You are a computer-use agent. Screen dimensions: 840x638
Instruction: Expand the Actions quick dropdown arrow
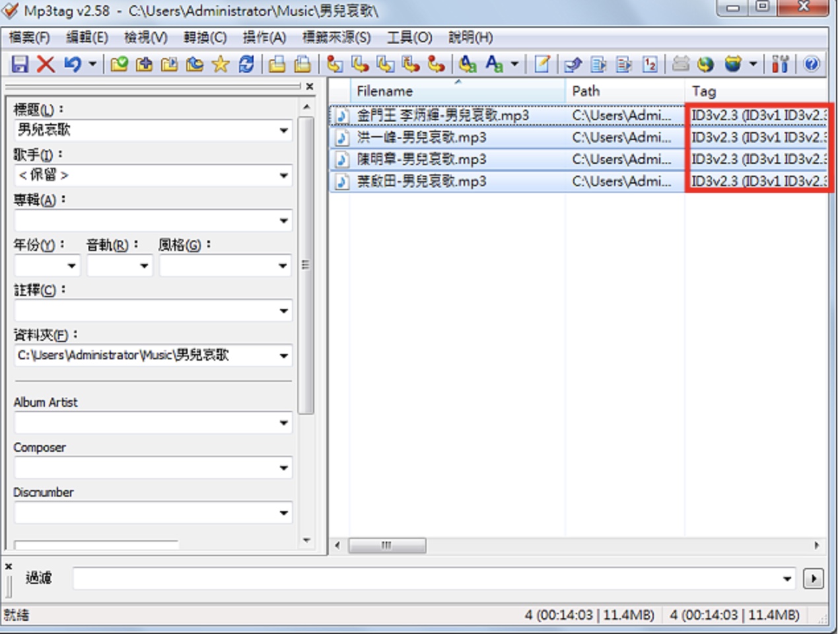tap(514, 64)
